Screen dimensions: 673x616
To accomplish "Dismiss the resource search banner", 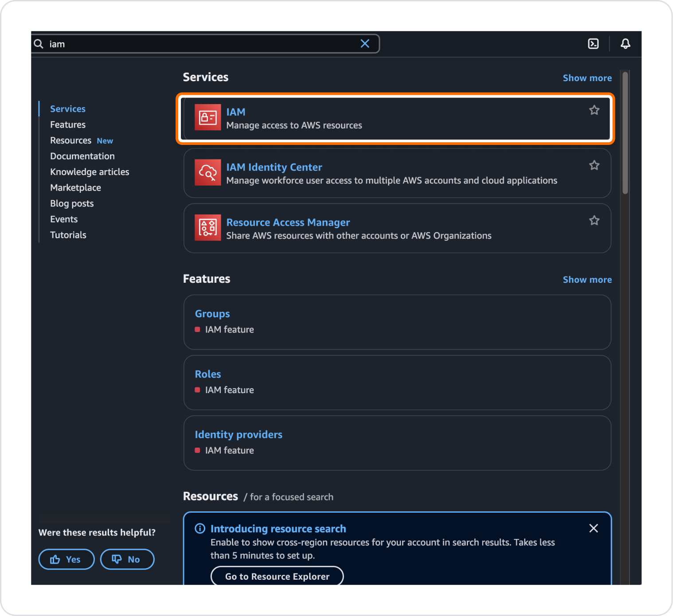I will click(x=594, y=528).
